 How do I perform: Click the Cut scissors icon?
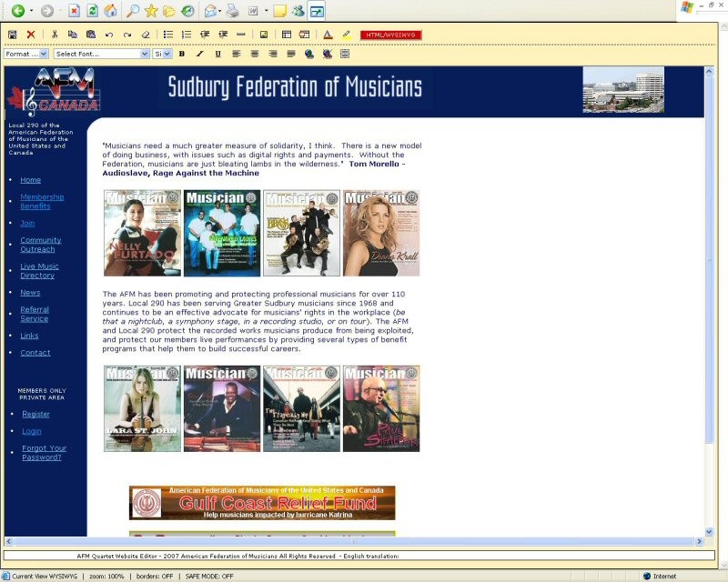[x=55, y=35]
